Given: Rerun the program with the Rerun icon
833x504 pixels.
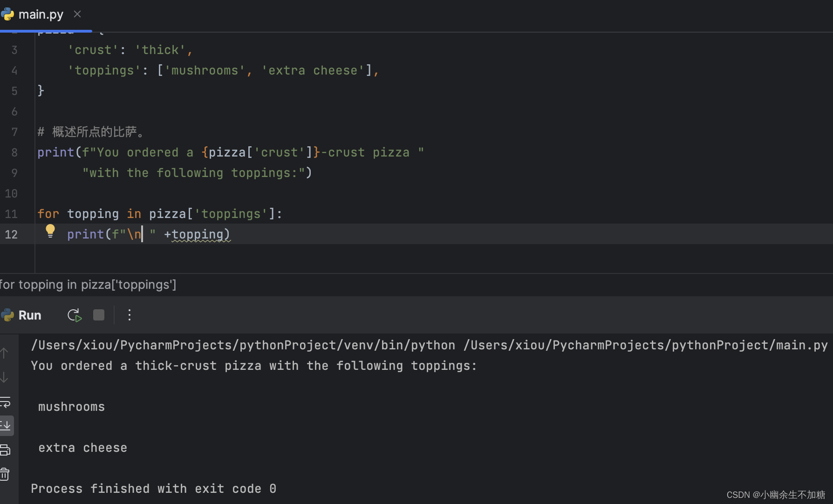Looking at the screenshot, I should click(75, 315).
